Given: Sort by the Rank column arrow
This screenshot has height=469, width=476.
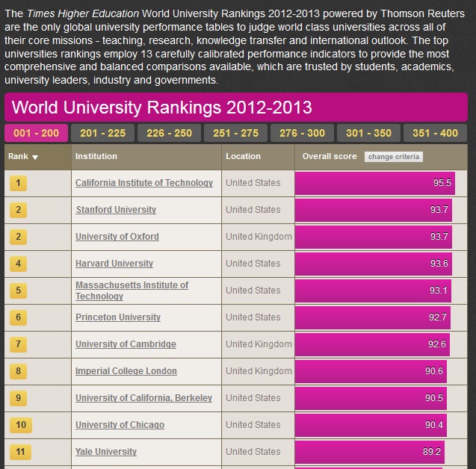Looking at the screenshot, I should pos(35,157).
